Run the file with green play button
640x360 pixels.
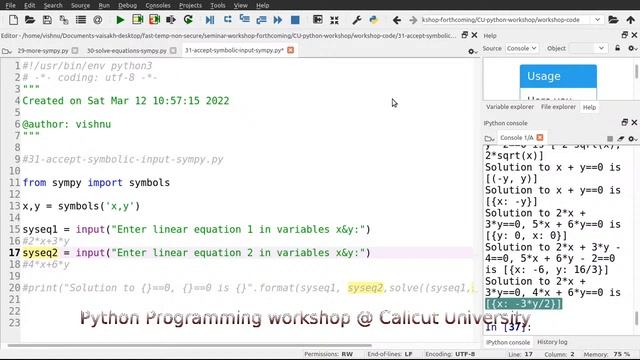tap(120, 20)
